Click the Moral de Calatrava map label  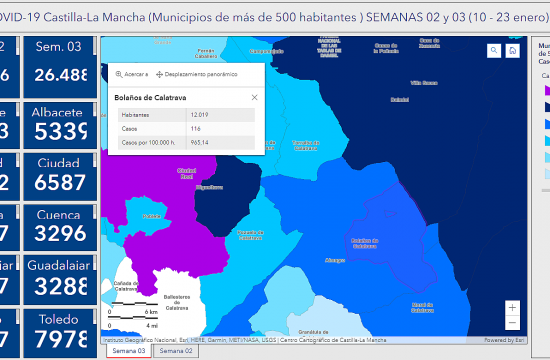point(422,308)
